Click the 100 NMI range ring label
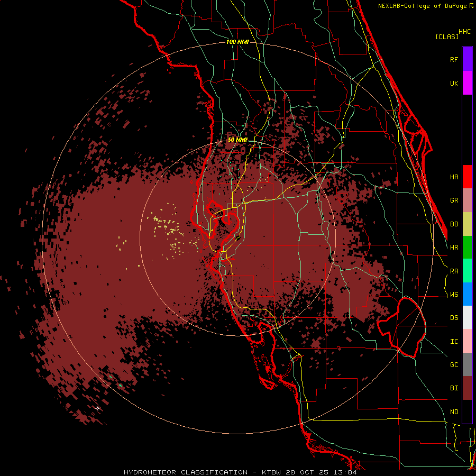 pos(237,42)
